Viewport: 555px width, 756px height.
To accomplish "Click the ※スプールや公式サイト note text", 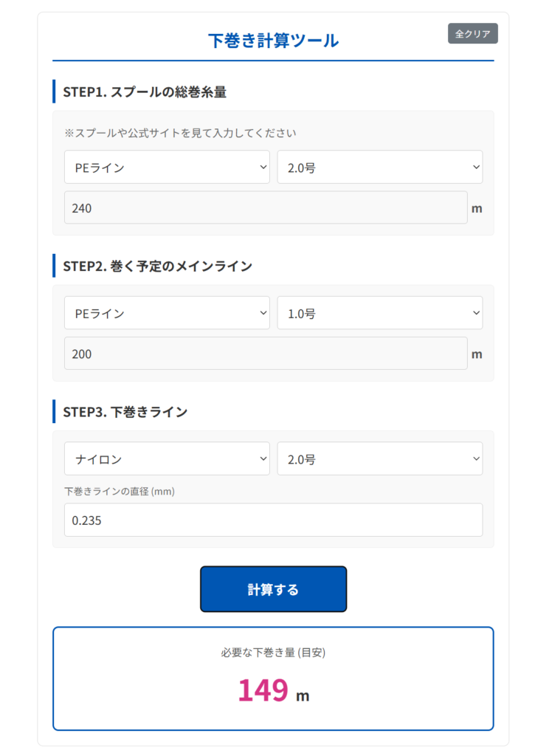I will coord(180,134).
